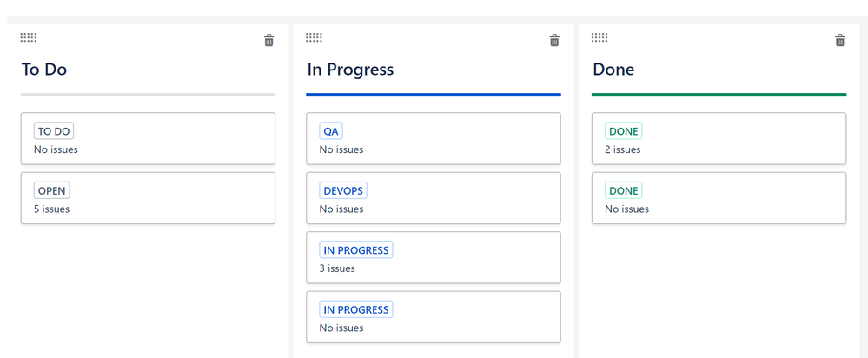Click trash icon on In Progress column
Viewport: 868px width, 358px height.
pos(554,40)
